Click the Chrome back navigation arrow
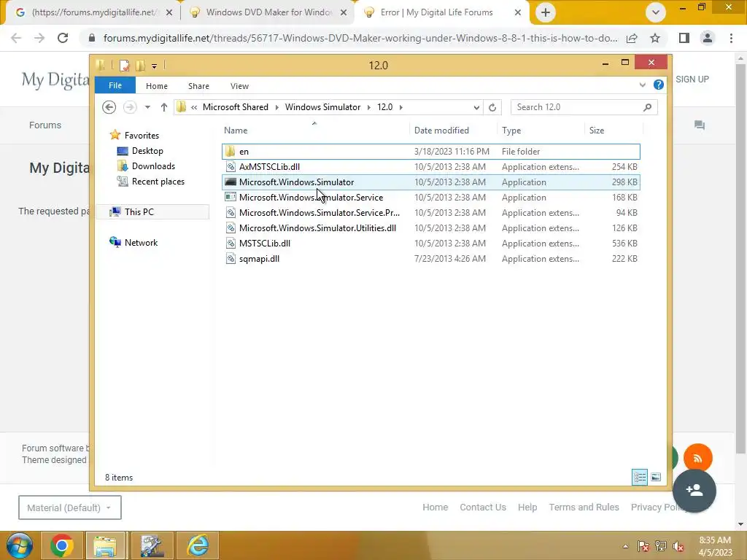The width and height of the screenshot is (747, 560). 16,38
